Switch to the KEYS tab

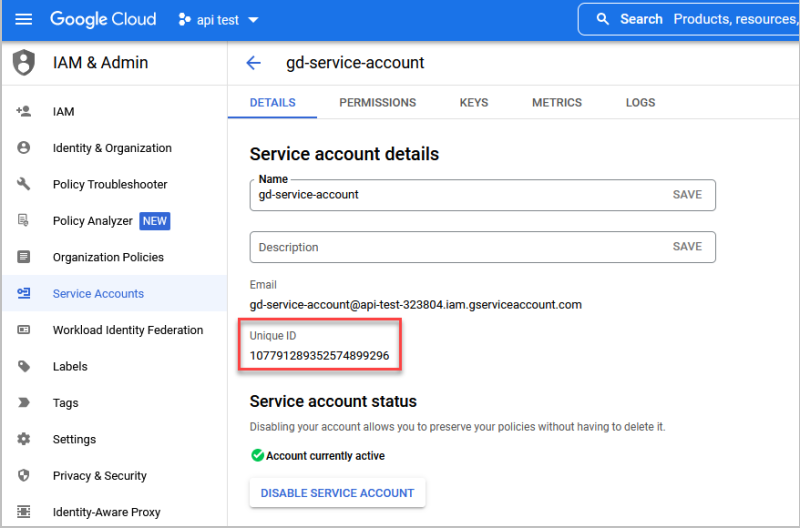coord(474,103)
